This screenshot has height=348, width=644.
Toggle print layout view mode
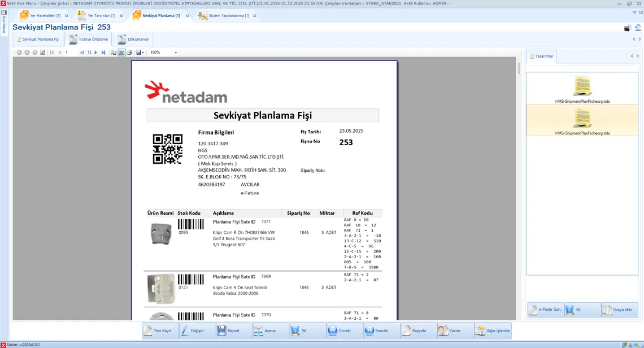point(121,53)
